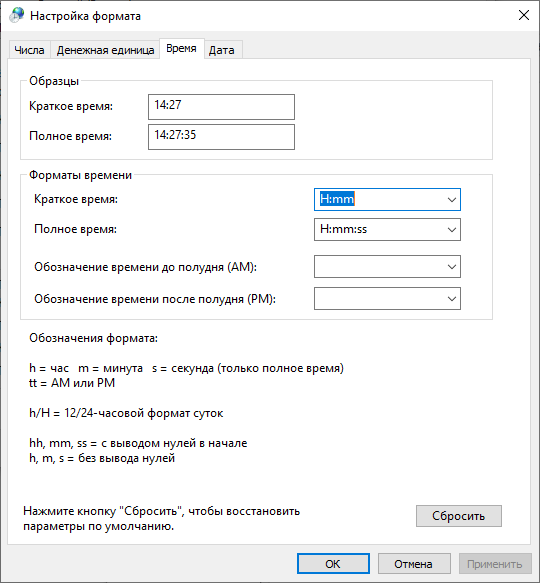
Task: Select the Время tab
Action: (x=181, y=49)
